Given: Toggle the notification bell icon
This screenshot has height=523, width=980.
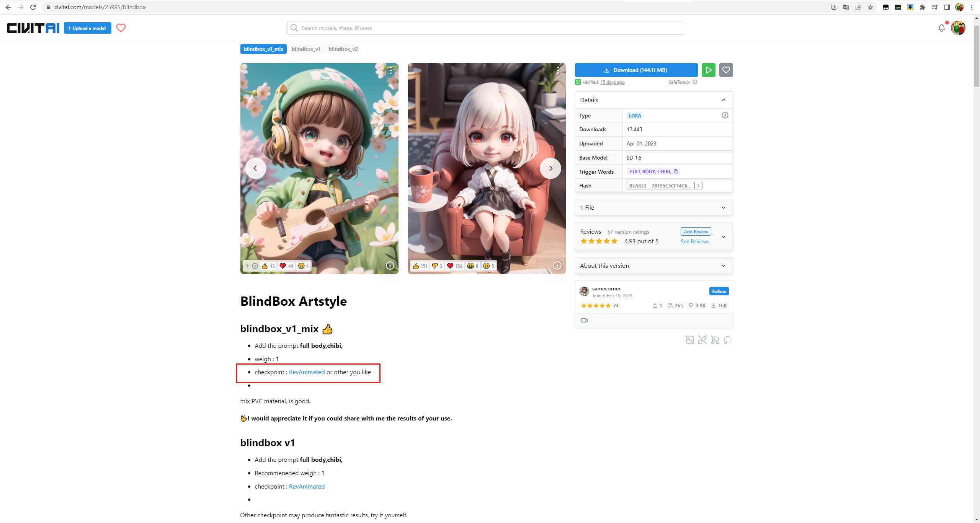Looking at the screenshot, I should coord(941,28).
